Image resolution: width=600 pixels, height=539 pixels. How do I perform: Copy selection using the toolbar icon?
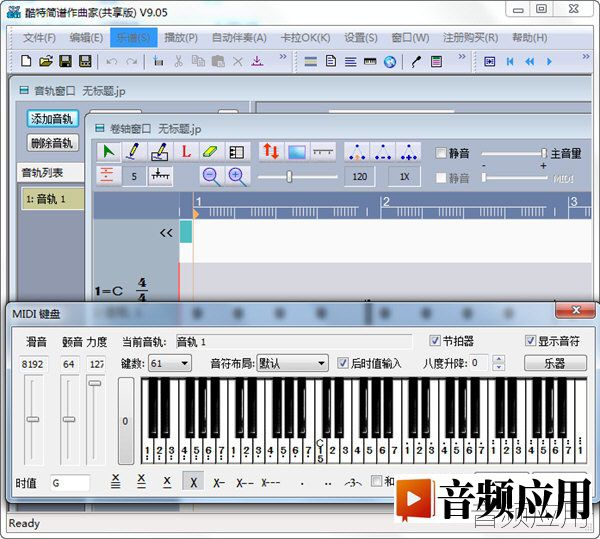pos(198,61)
